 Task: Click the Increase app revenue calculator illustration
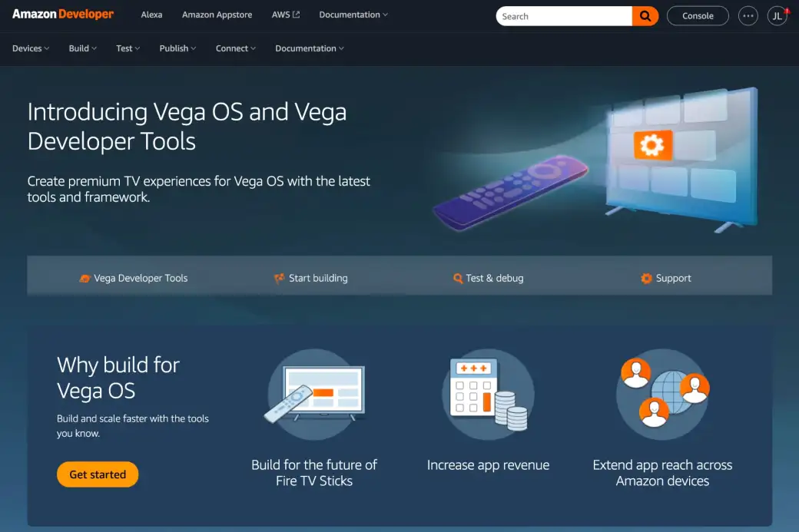[488, 394]
